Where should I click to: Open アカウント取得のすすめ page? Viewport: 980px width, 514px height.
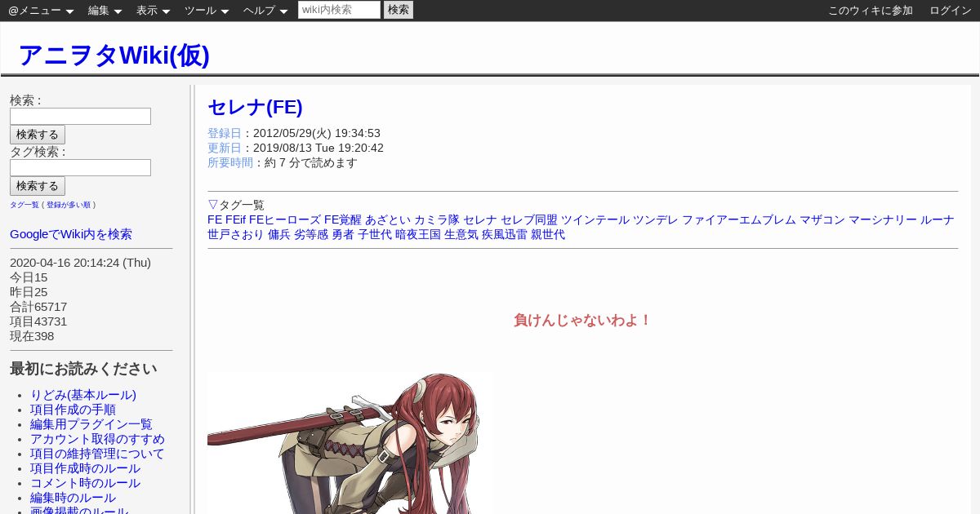coord(97,439)
